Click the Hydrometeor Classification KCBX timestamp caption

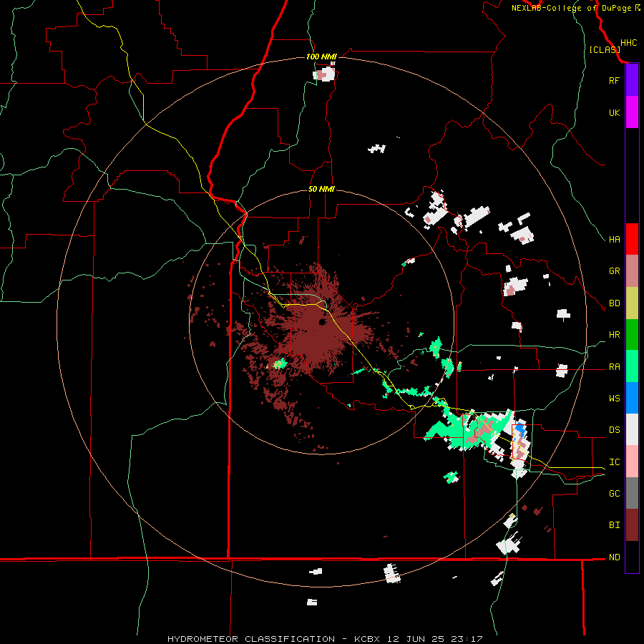(325, 639)
